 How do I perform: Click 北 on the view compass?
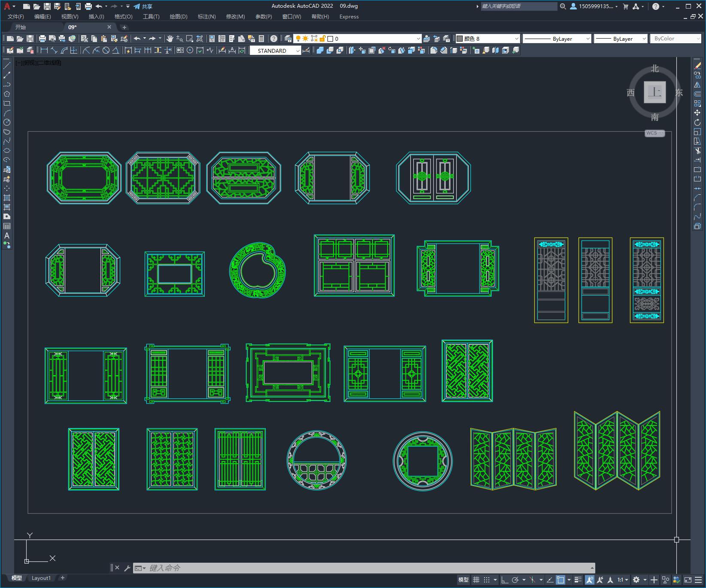[x=654, y=69]
